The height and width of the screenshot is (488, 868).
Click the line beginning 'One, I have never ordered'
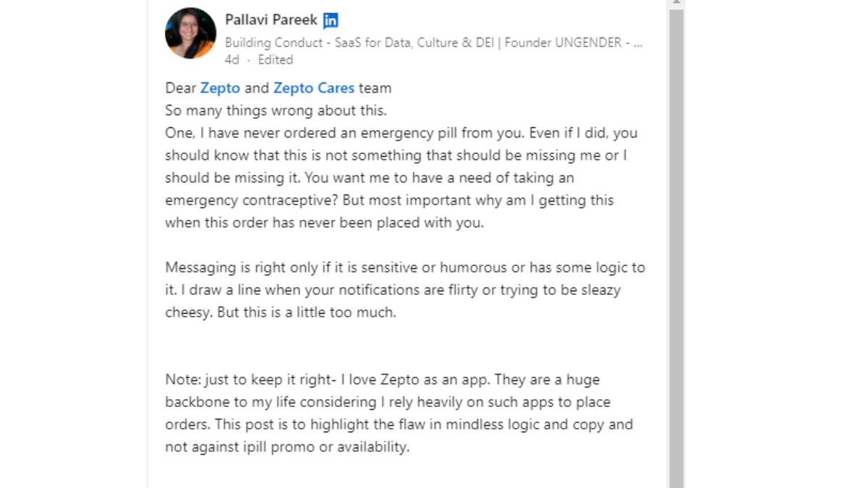pos(401,133)
